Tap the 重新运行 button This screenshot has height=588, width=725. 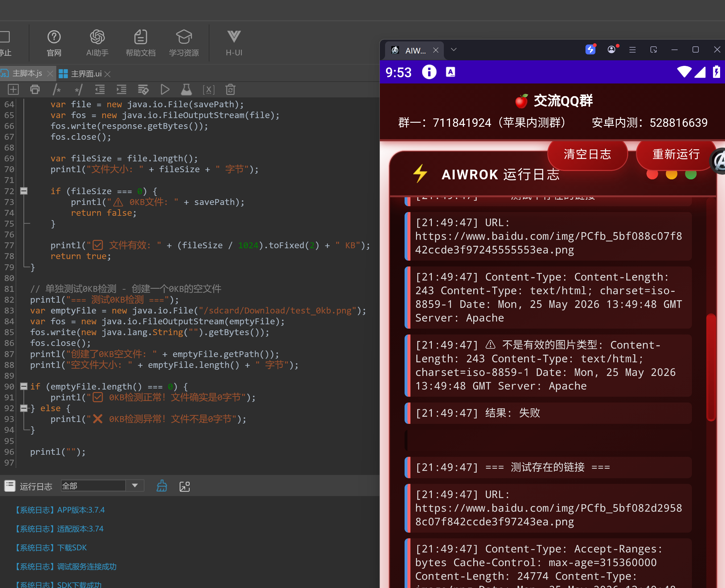pyautogui.click(x=676, y=155)
